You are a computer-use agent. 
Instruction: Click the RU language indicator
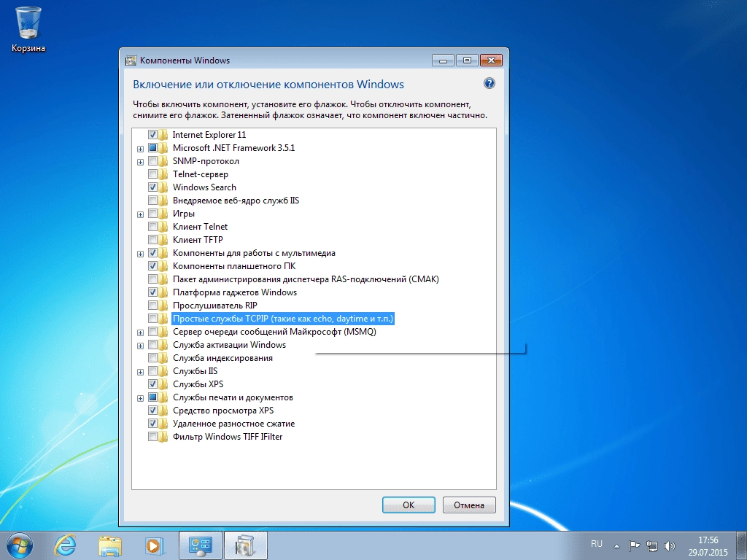597,544
